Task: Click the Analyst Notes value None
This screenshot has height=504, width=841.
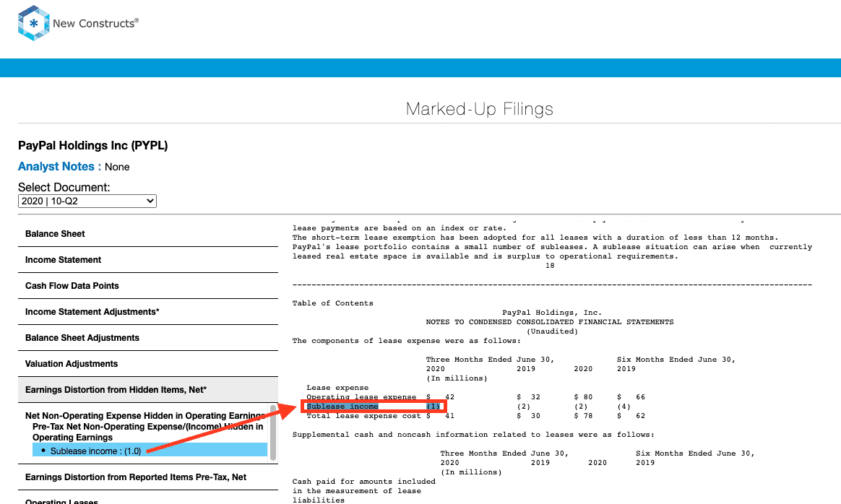Action: coord(117,167)
